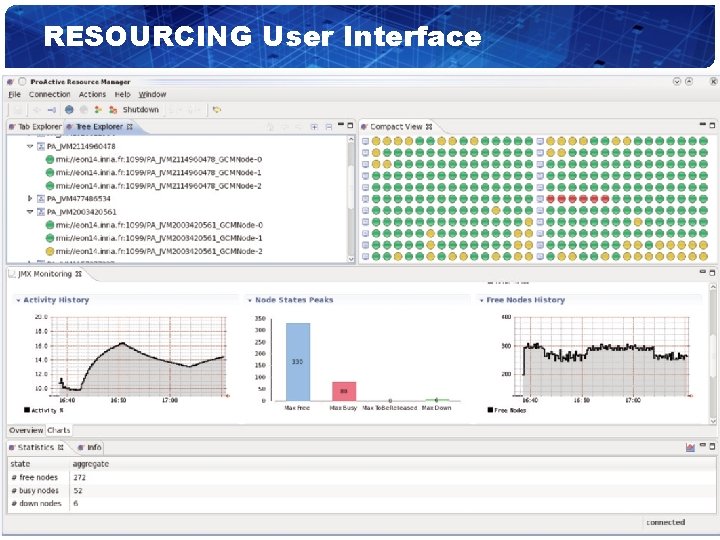Click the 'state' column header
The height and width of the screenshot is (540, 720).
39,464
